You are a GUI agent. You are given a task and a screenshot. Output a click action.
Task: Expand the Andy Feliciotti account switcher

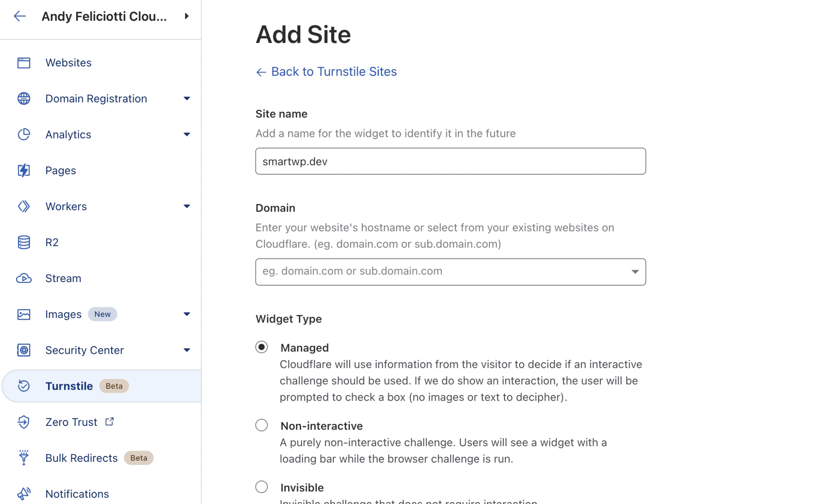186,16
